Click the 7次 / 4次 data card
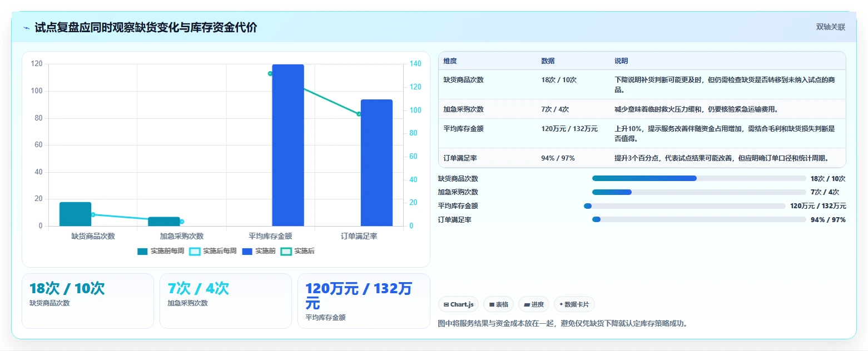 pyautogui.click(x=226, y=301)
